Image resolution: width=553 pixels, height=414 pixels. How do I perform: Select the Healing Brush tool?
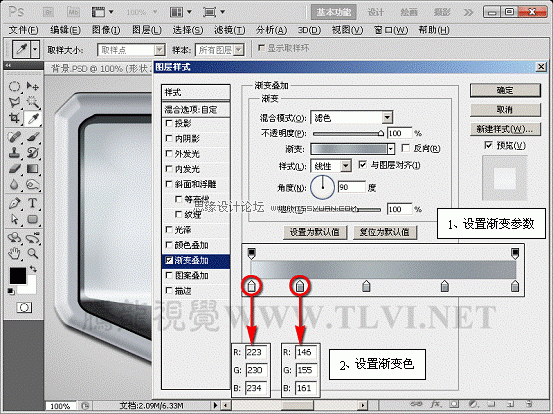(14, 136)
